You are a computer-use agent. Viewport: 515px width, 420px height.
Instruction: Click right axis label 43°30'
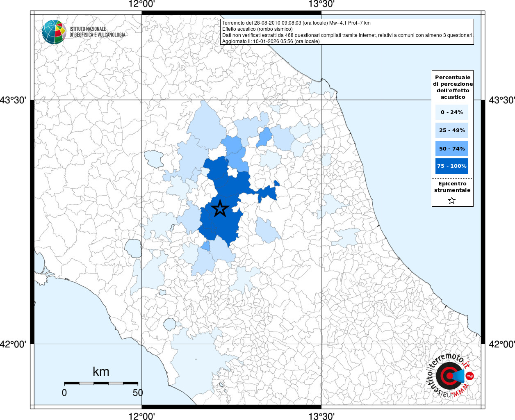[501, 100]
